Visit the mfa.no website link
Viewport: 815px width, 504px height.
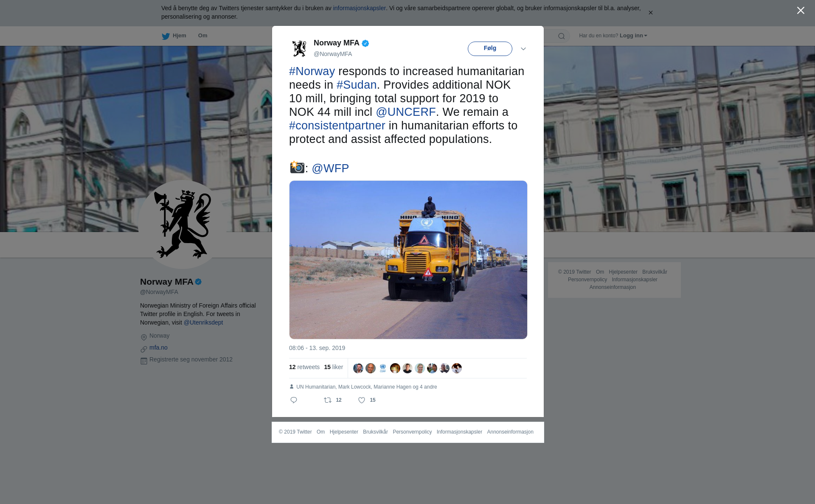coord(158,347)
